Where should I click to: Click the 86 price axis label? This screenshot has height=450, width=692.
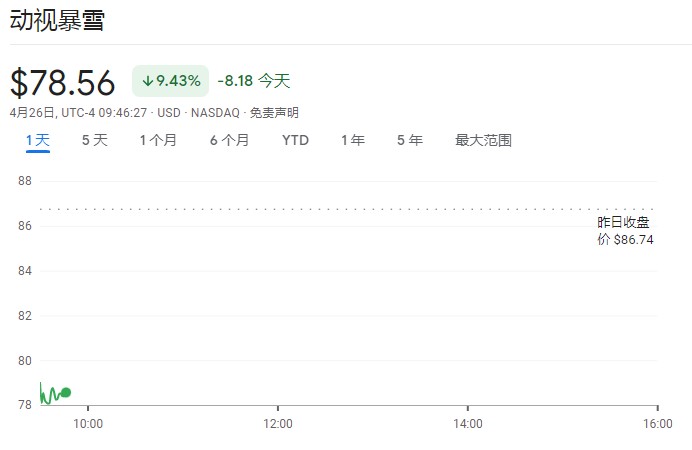pos(25,226)
